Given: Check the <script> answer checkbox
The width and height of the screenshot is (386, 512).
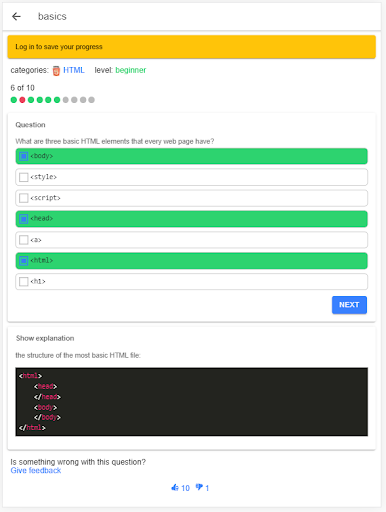Looking at the screenshot, I should click(23, 198).
